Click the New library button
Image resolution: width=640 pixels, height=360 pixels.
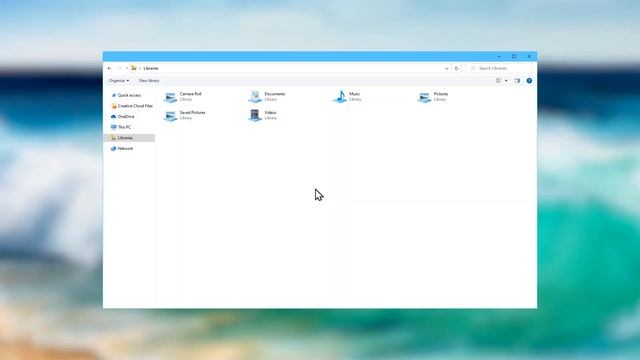coord(149,81)
